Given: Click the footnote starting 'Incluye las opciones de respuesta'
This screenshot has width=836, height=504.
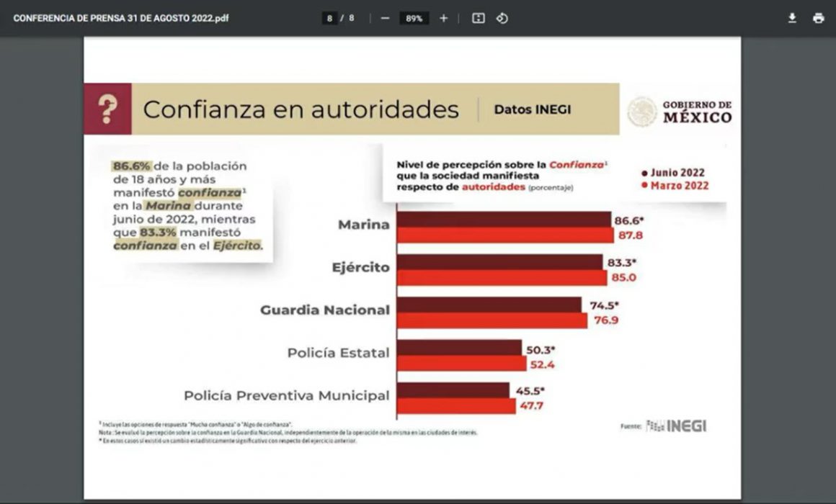Looking at the screenshot, I should [x=196, y=425].
